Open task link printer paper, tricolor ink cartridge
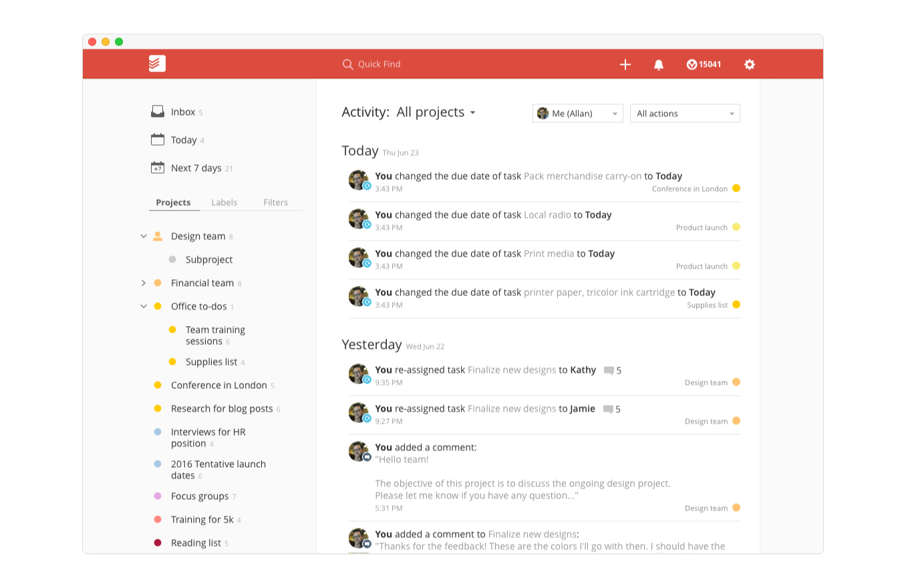The height and width of the screenshot is (588, 906). click(599, 293)
